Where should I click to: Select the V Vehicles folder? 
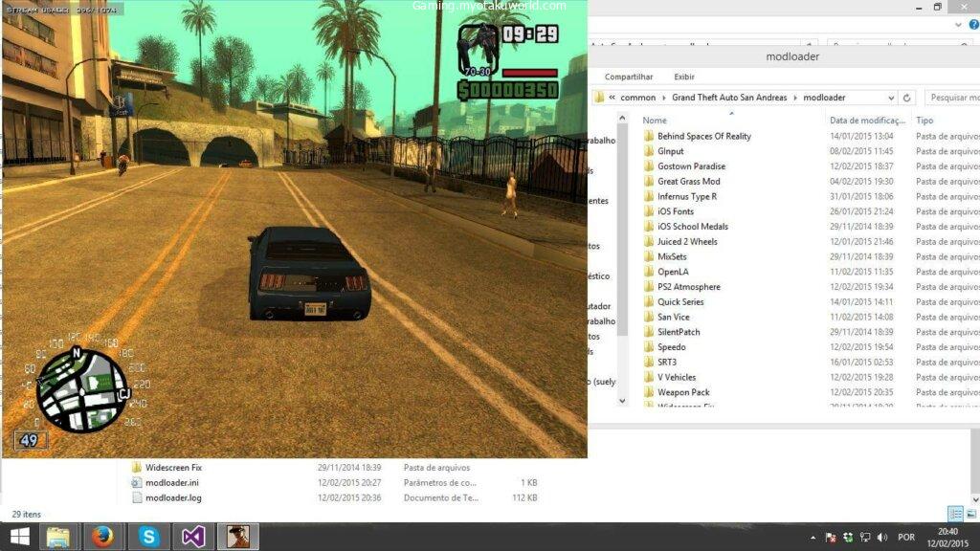(x=677, y=377)
